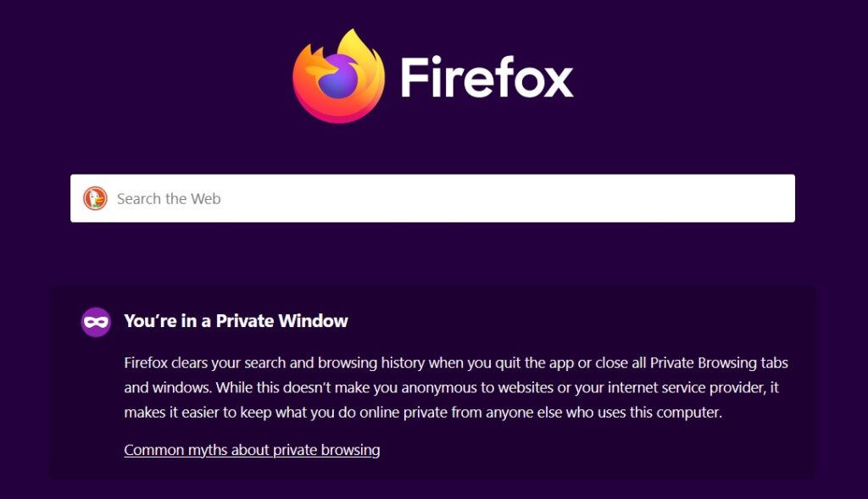Click the Firefox flame logo
Image resolution: width=868 pixels, height=499 pixels.
click(x=338, y=76)
